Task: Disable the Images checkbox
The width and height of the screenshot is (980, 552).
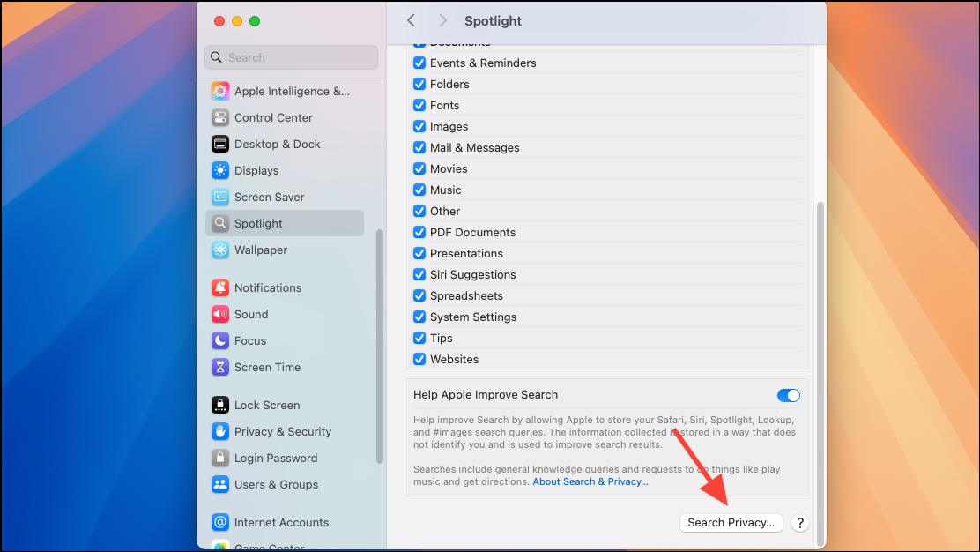Action: tap(419, 126)
